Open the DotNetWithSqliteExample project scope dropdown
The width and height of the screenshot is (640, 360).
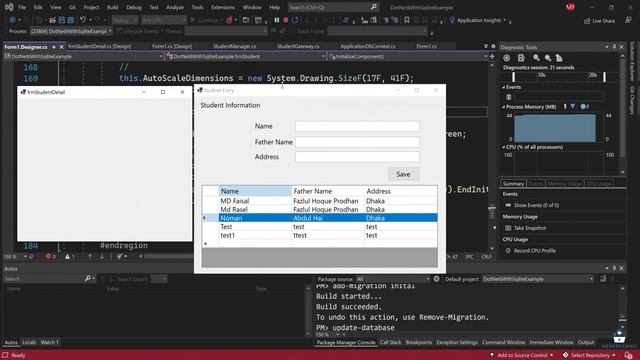point(84,56)
